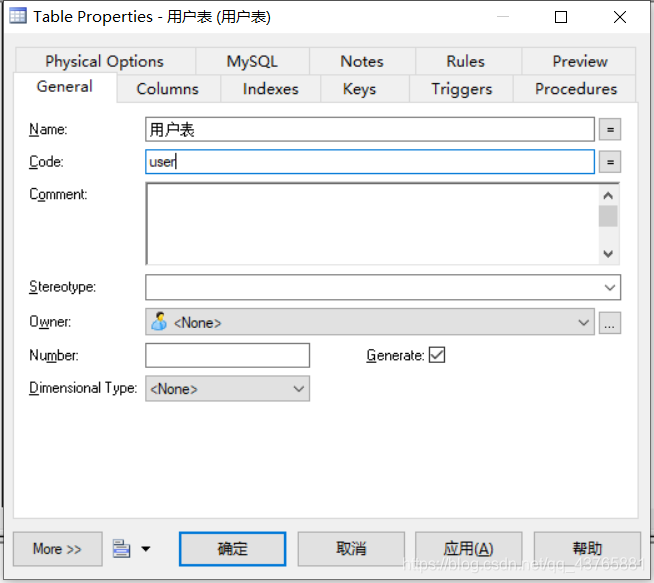The image size is (654, 583).
Task: Toggle the Generate checkbox
Action: 437,355
